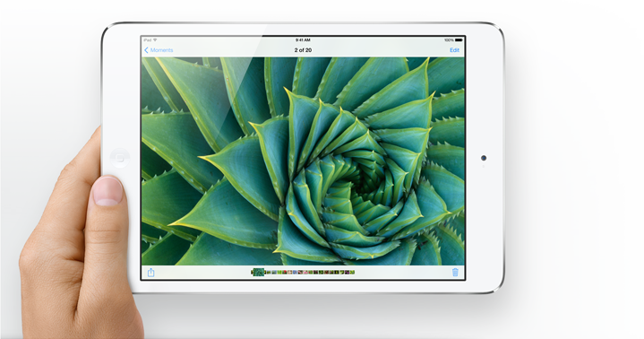
Task: Select the purple flower thumbnail near scrubber end
Action: [x=347, y=272]
